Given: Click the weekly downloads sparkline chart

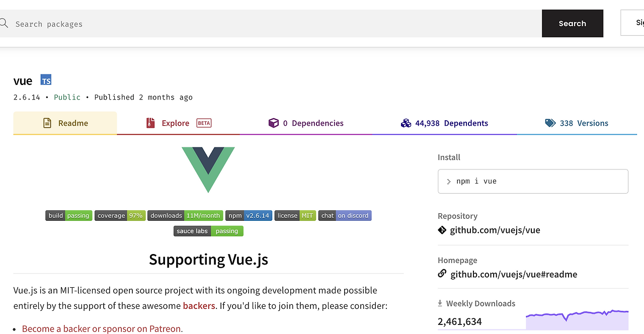Looking at the screenshot, I should pyautogui.click(x=577, y=319).
